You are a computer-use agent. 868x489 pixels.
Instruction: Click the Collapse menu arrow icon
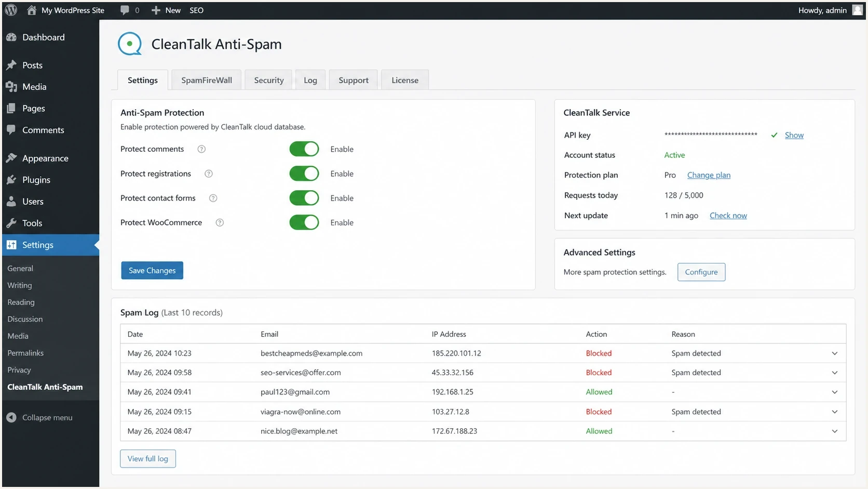coord(11,417)
